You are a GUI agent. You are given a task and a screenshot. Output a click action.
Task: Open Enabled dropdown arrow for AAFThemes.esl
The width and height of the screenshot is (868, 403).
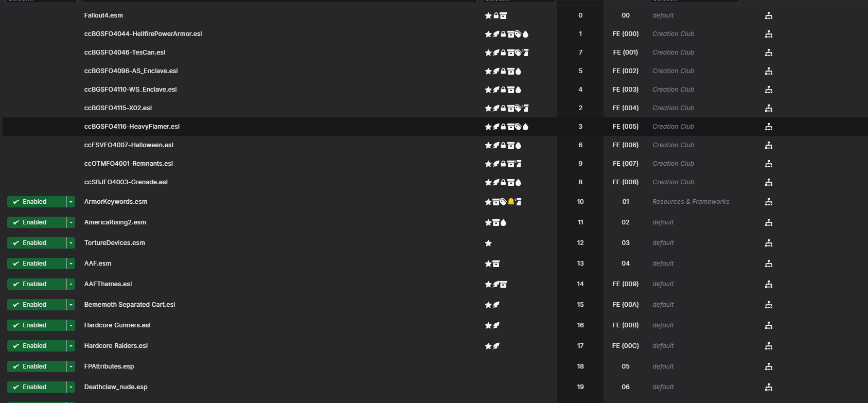[71, 284]
